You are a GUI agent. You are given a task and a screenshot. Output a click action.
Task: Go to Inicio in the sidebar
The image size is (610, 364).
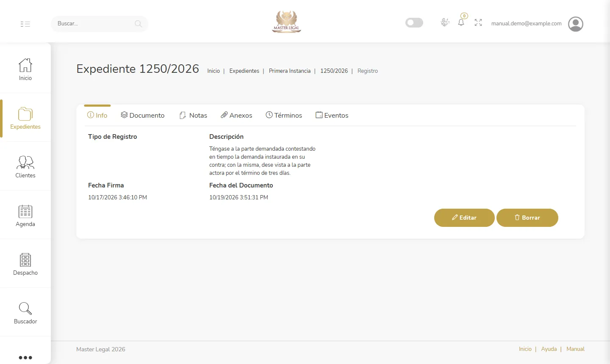(x=25, y=69)
